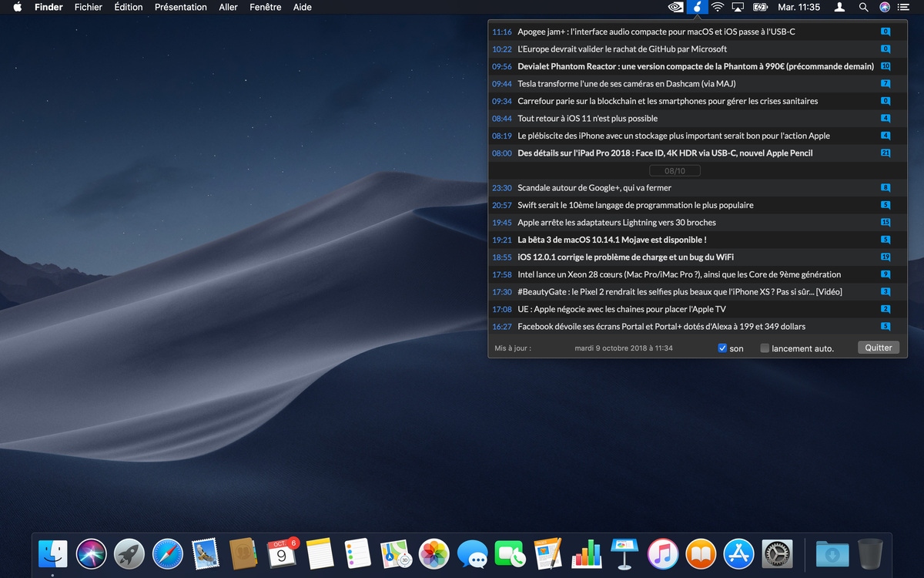Click the Quitter button
924x578 pixels.
(878, 348)
